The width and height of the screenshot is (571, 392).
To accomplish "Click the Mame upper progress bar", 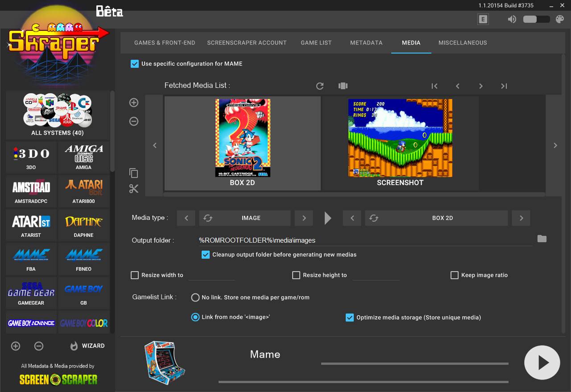I will pyautogui.click(x=415, y=363).
